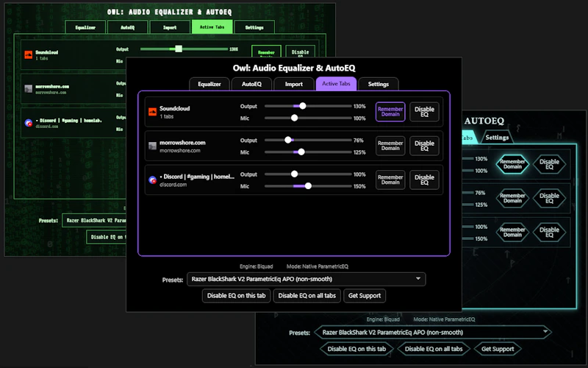Disable EQ for Soundcloud in the center window
This screenshot has width=588, height=368.
(424, 112)
